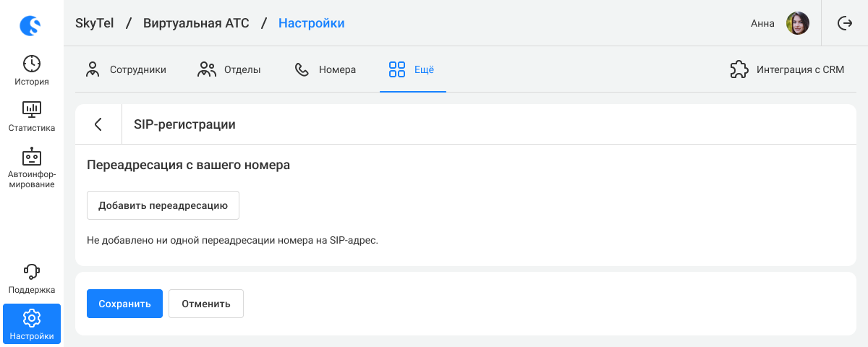The image size is (868, 347).
Task: Navigate to Виртуальная АТС breadcrumb
Action: [x=196, y=23]
